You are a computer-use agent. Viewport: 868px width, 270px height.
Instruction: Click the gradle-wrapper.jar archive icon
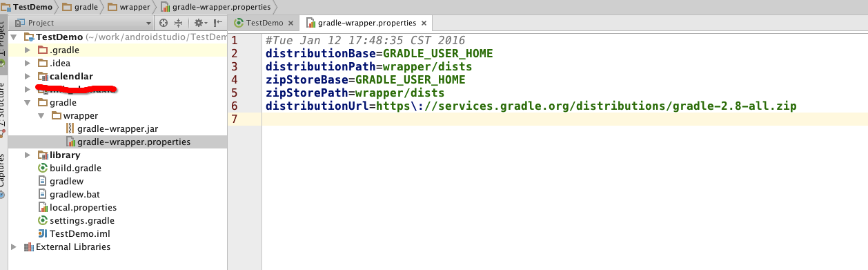click(x=70, y=128)
